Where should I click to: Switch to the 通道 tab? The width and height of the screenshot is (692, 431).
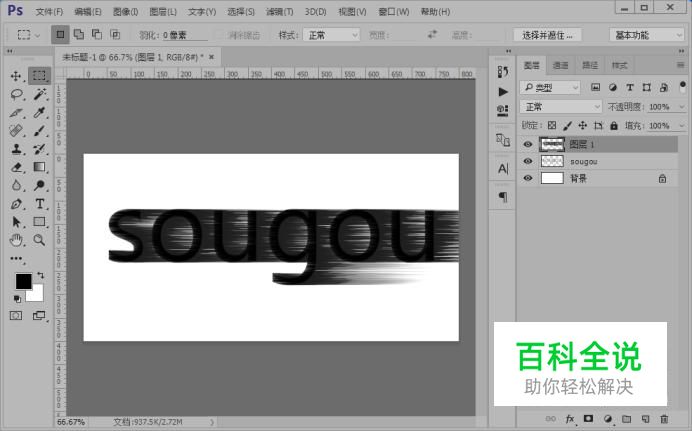pos(560,66)
